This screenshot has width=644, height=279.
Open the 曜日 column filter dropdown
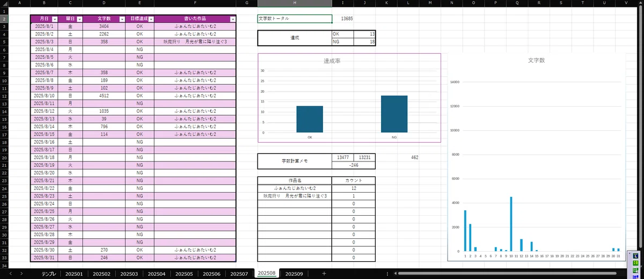[x=79, y=19]
